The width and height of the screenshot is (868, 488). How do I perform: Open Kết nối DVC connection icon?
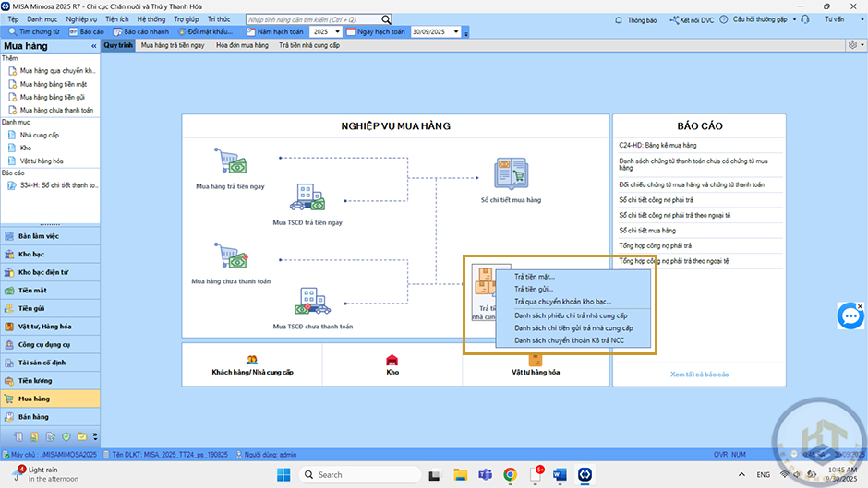671,19
